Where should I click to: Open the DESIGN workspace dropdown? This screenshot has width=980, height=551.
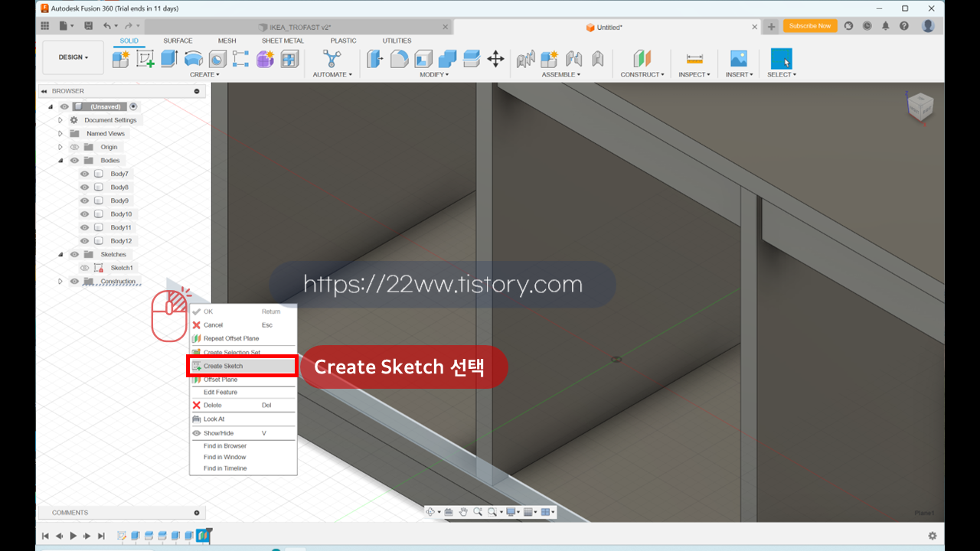(x=73, y=57)
